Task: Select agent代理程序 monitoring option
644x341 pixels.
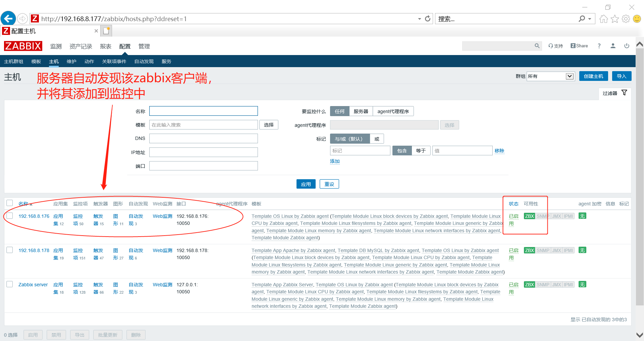Action: click(x=393, y=111)
